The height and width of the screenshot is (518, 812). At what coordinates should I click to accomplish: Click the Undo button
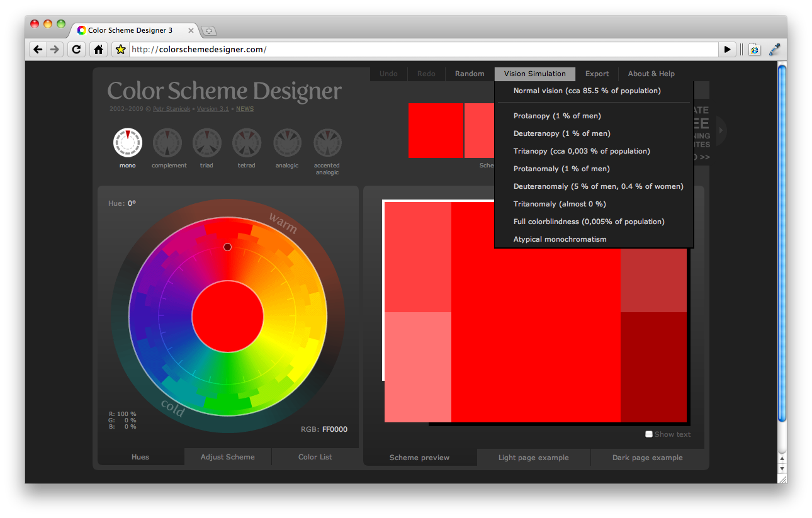click(x=388, y=74)
